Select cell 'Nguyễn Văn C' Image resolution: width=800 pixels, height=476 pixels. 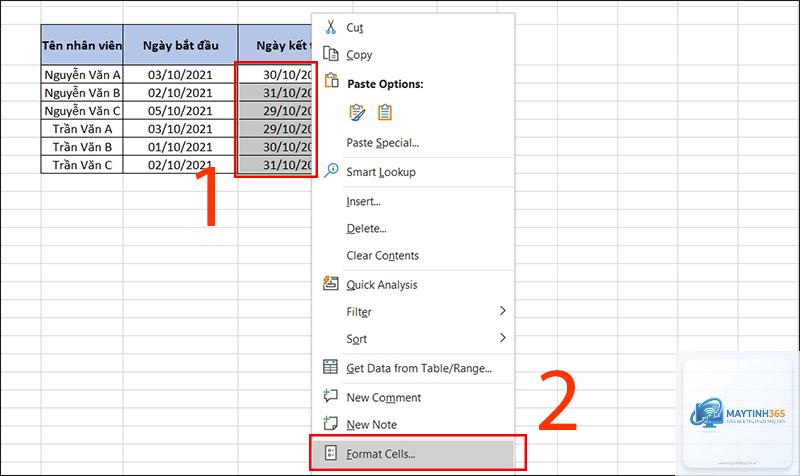click(x=82, y=111)
